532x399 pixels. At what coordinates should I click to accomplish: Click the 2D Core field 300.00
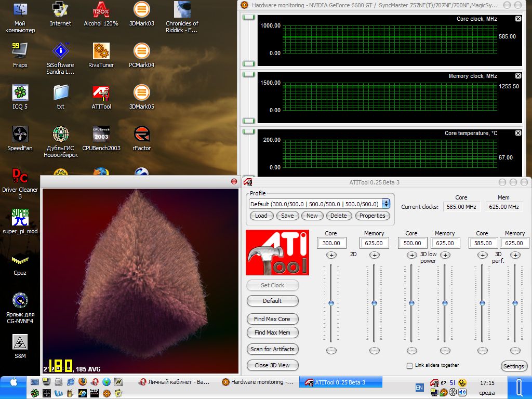pyautogui.click(x=331, y=243)
